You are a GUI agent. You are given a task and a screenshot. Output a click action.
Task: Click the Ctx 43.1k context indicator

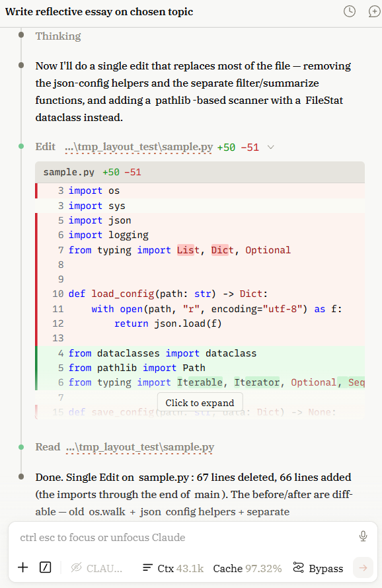173,568
